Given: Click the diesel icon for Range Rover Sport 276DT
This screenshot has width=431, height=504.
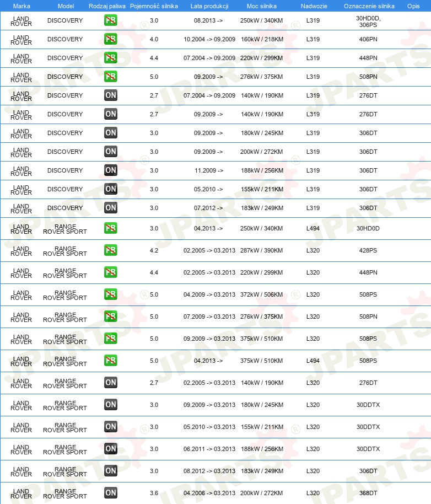Looking at the screenshot, I should tap(110, 383).
